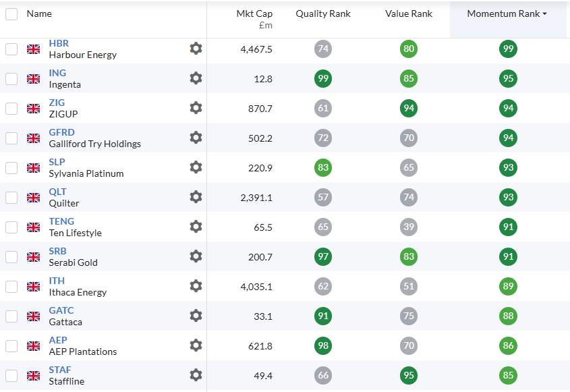The width and height of the screenshot is (570, 392).
Task: Check the box for Ten Lifestyle
Action: tap(11, 227)
